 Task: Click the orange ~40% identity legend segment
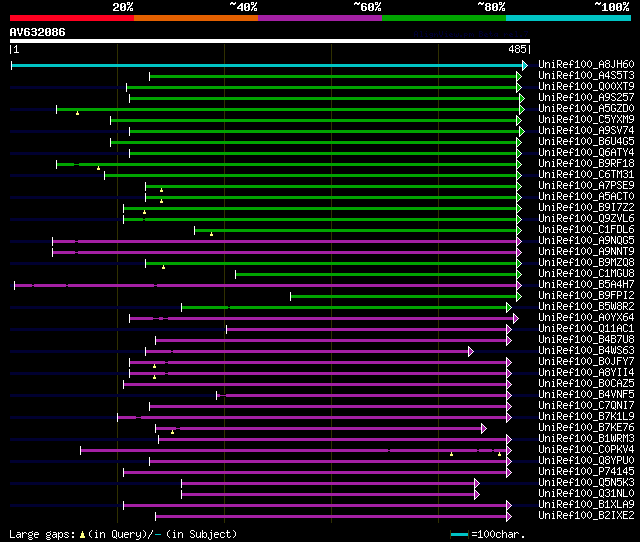pyautogui.click(x=196, y=18)
